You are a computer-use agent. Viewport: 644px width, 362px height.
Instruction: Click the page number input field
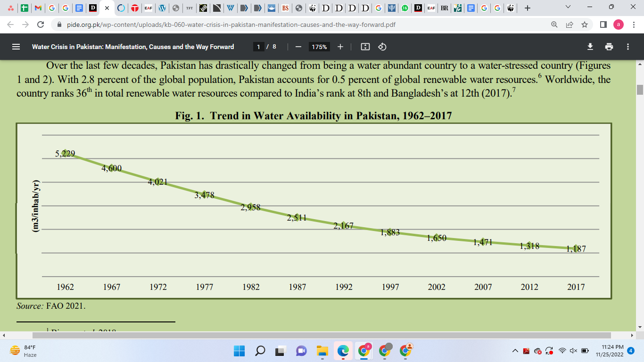(258, 47)
